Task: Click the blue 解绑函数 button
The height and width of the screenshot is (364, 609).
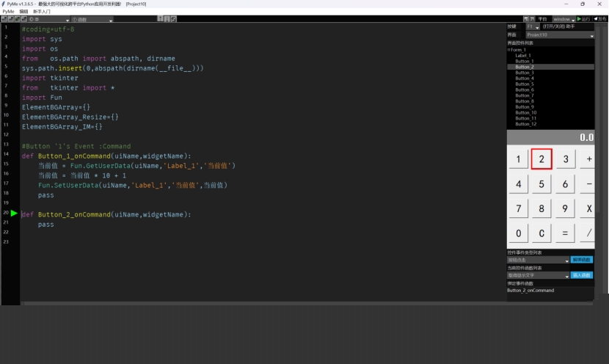Action: tap(582, 260)
